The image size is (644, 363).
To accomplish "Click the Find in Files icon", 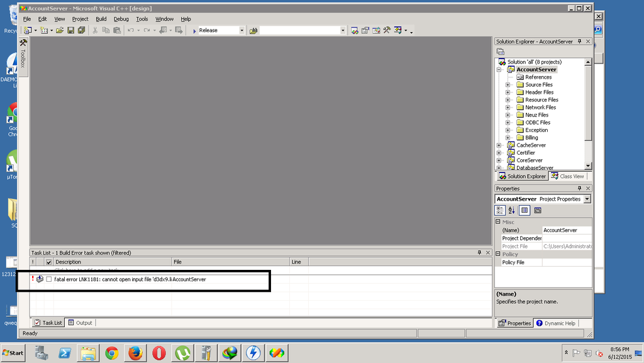I will (253, 30).
